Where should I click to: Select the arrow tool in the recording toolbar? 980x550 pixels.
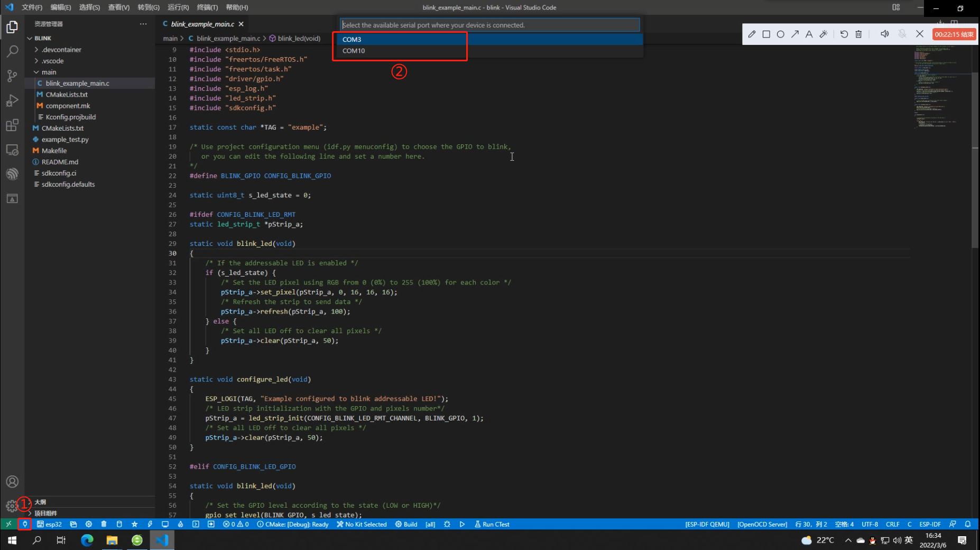click(x=795, y=34)
